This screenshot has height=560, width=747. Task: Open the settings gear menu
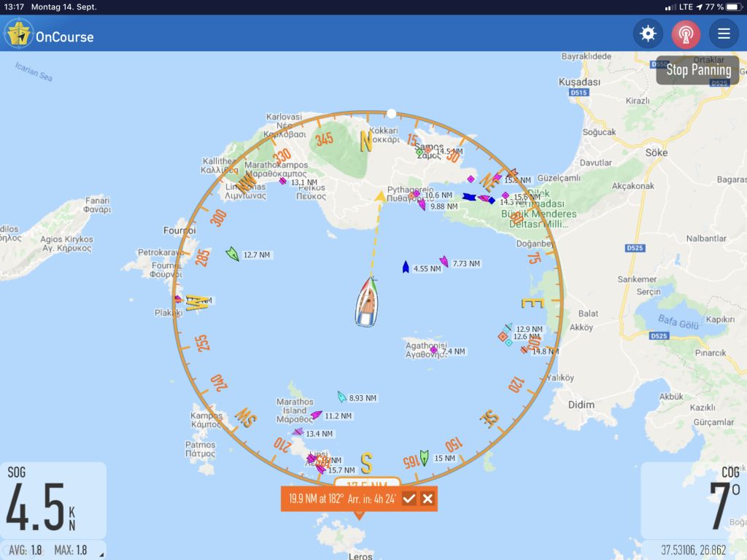tap(648, 34)
